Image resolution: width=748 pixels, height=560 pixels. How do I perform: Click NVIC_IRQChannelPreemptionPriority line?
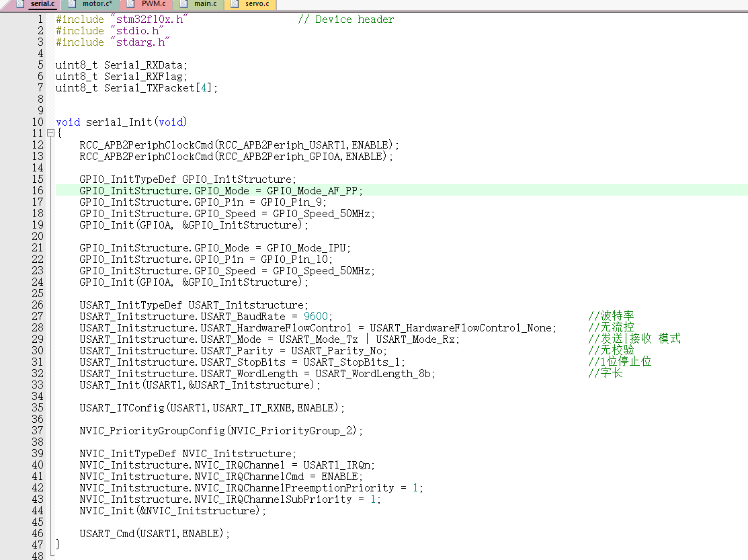[x=251, y=488]
